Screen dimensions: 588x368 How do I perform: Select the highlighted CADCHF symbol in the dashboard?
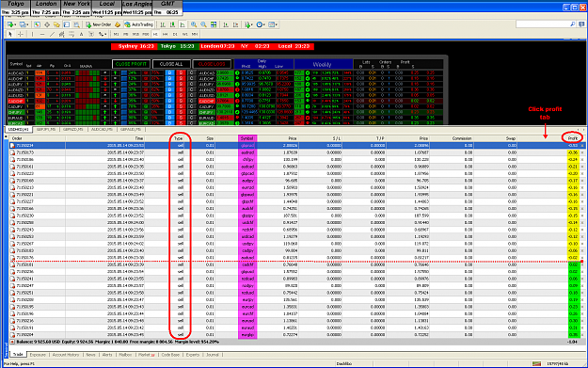pyautogui.click(x=16, y=102)
